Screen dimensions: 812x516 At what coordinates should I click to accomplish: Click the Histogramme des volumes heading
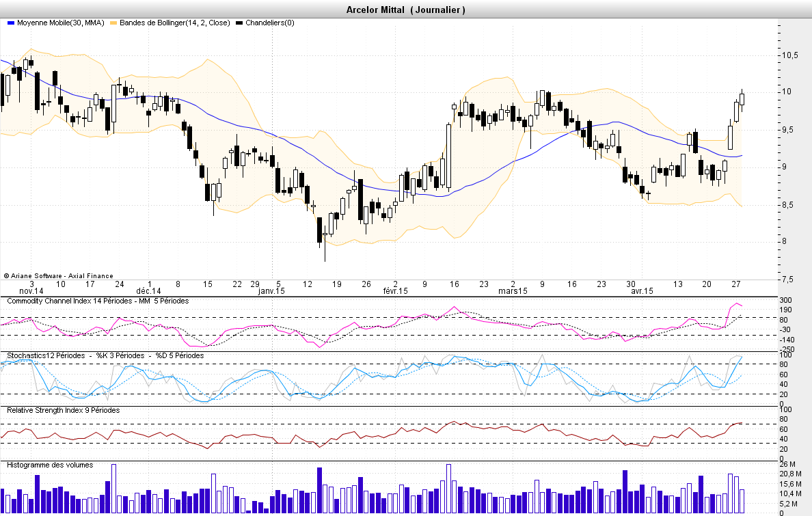(x=50, y=465)
